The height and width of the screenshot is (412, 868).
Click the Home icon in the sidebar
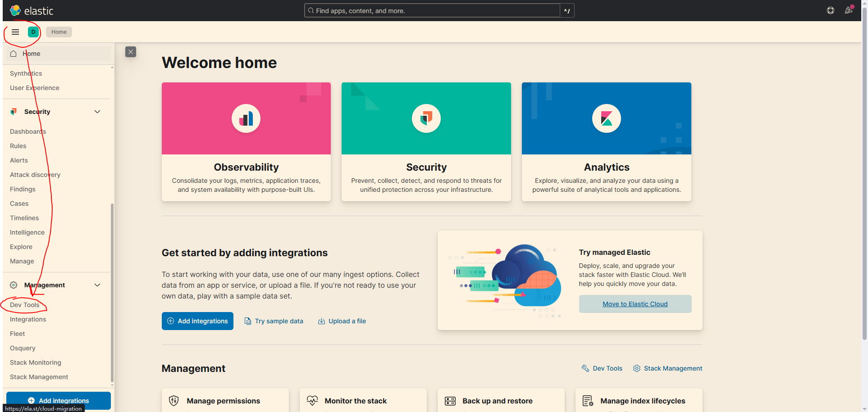click(14, 54)
